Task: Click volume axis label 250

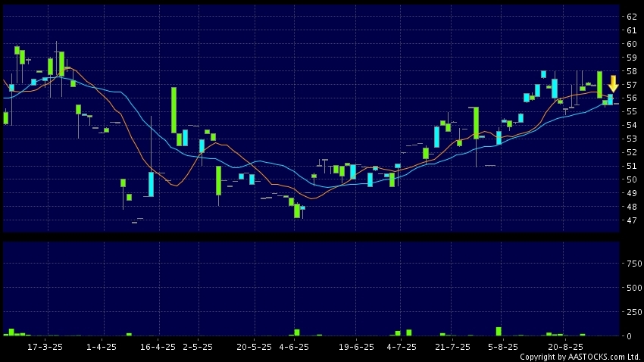Action: coord(634,312)
